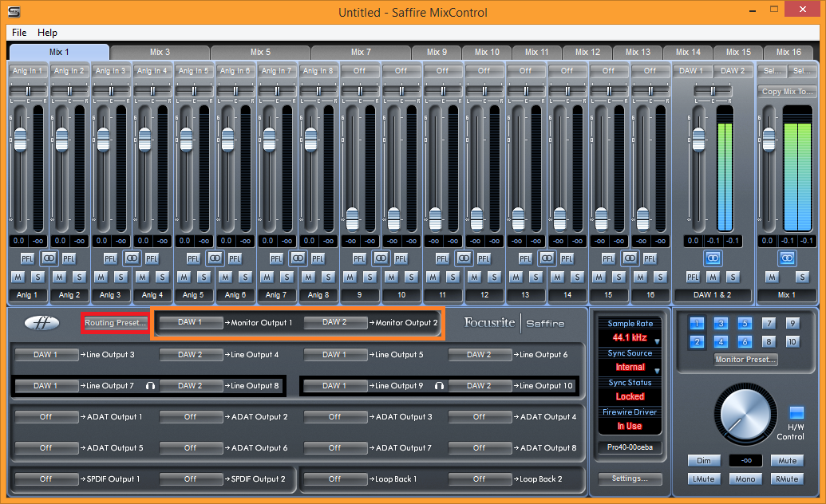The height and width of the screenshot is (504, 826).
Task: Click the headphone icon next to Line Output 7
Action: click(150, 385)
